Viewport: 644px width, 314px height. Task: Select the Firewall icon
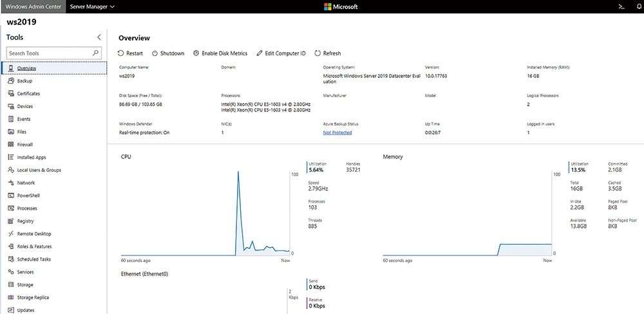point(11,145)
